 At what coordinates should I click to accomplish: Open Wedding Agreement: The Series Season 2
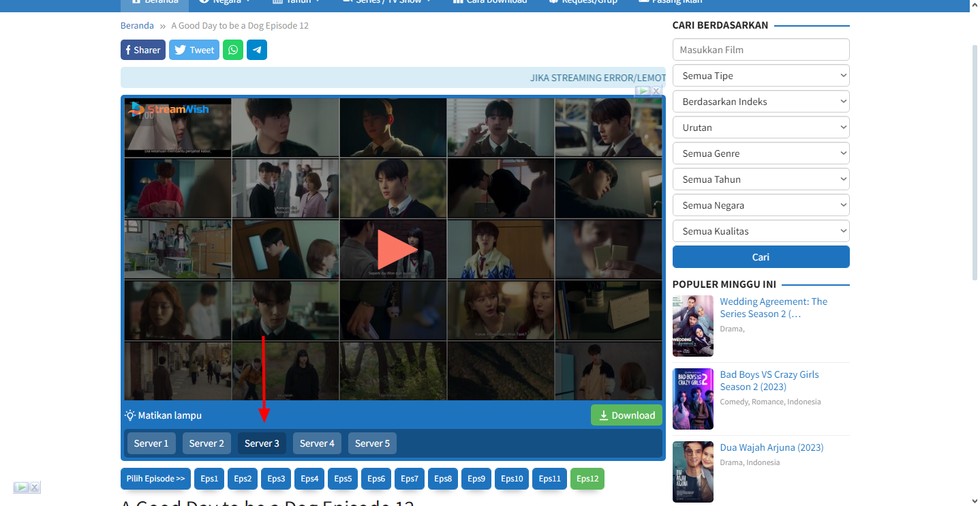point(774,307)
